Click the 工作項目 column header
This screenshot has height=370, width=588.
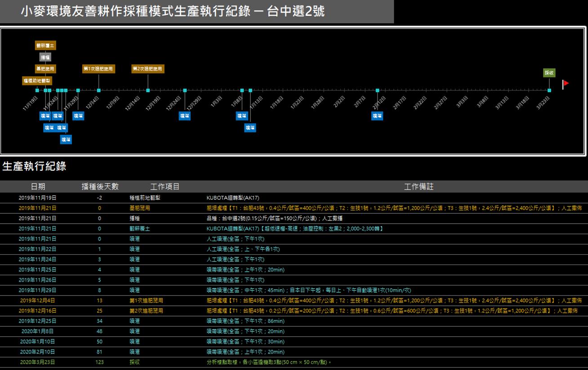(x=165, y=187)
